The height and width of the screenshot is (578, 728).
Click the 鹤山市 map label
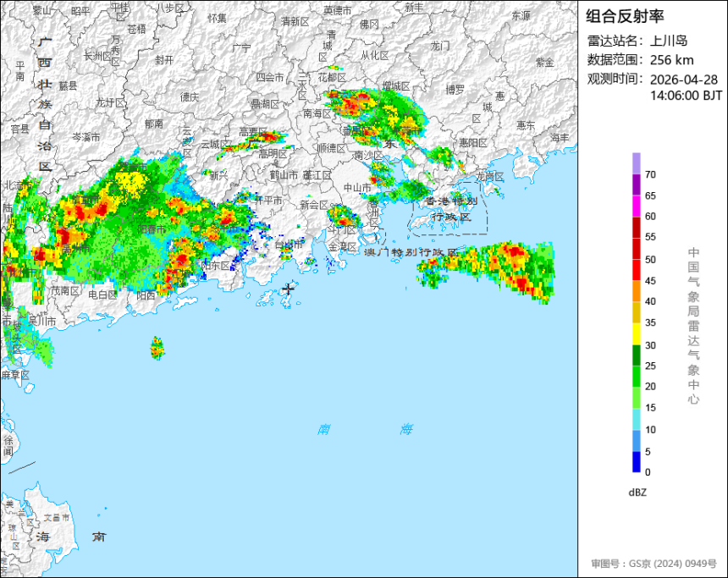coord(284,175)
